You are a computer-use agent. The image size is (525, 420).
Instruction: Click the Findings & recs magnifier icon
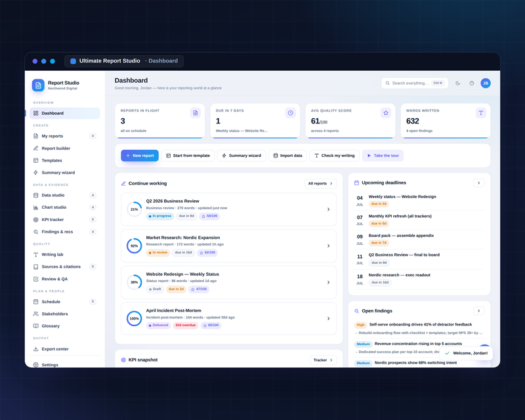pos(36,232)
